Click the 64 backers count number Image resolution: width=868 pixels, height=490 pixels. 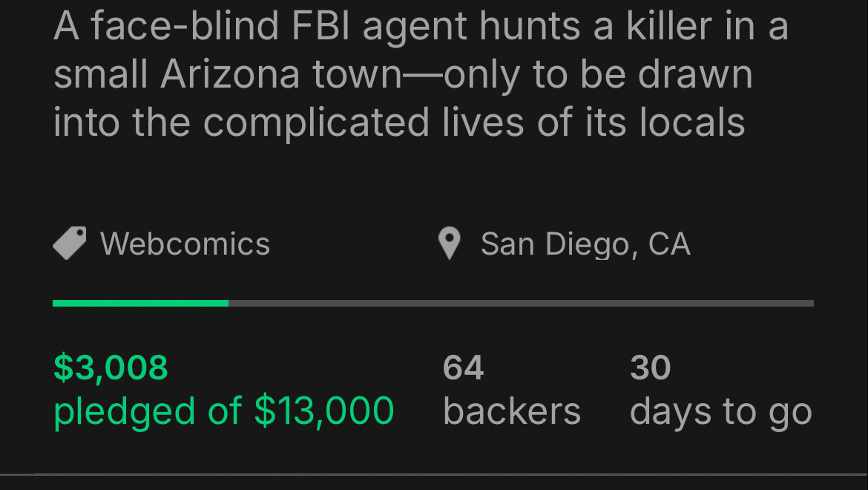(x=463, y=368)
